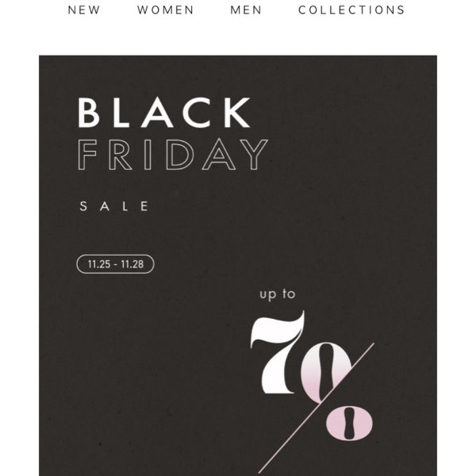Click the solid white BLACK headline
The image size is (476, 476).
click(x=164, y=113)
